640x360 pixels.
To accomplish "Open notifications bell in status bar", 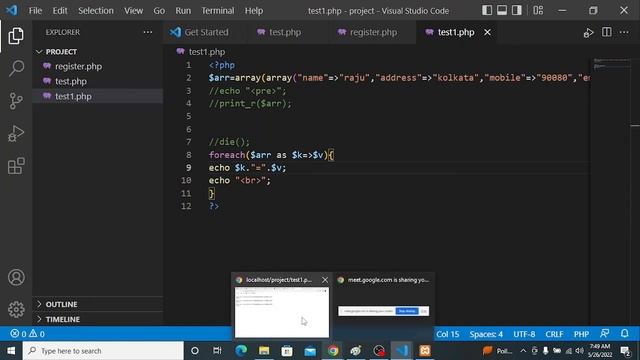I will (x=624, y=333).
